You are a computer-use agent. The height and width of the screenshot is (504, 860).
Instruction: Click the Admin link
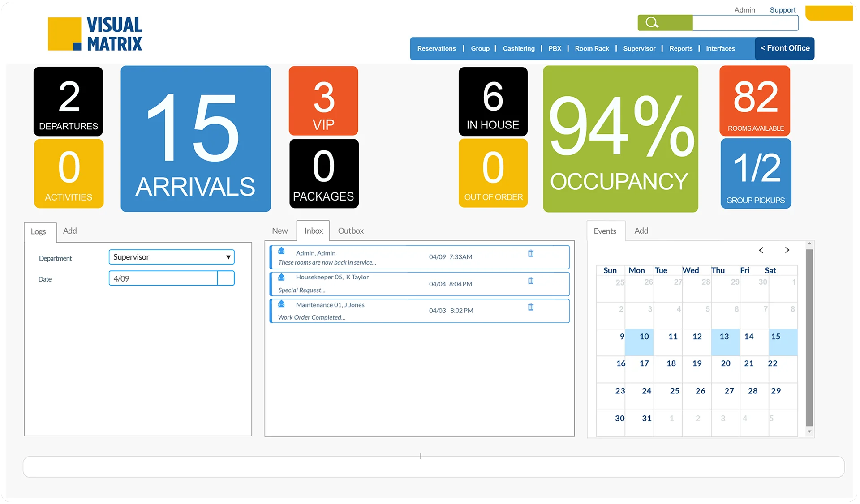pos(744,10)
